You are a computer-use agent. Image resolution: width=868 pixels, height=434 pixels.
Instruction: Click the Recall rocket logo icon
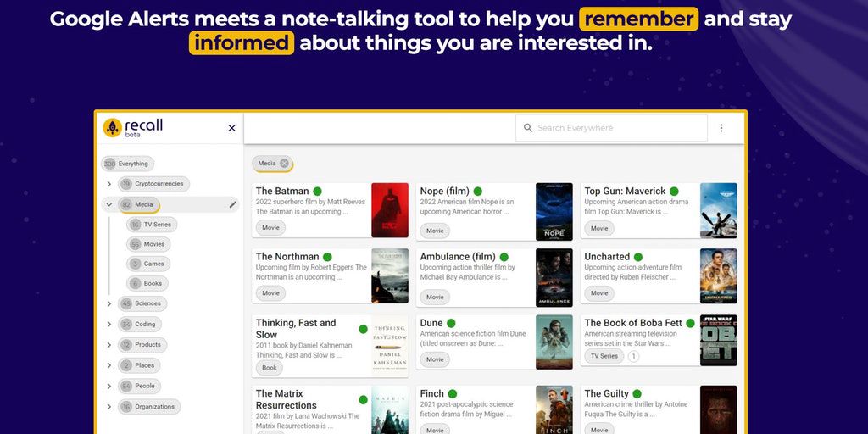coord(113,128)
